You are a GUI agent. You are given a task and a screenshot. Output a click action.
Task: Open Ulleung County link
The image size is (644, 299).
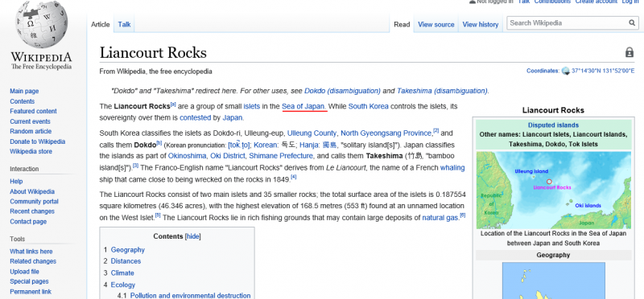pos(312,133)
